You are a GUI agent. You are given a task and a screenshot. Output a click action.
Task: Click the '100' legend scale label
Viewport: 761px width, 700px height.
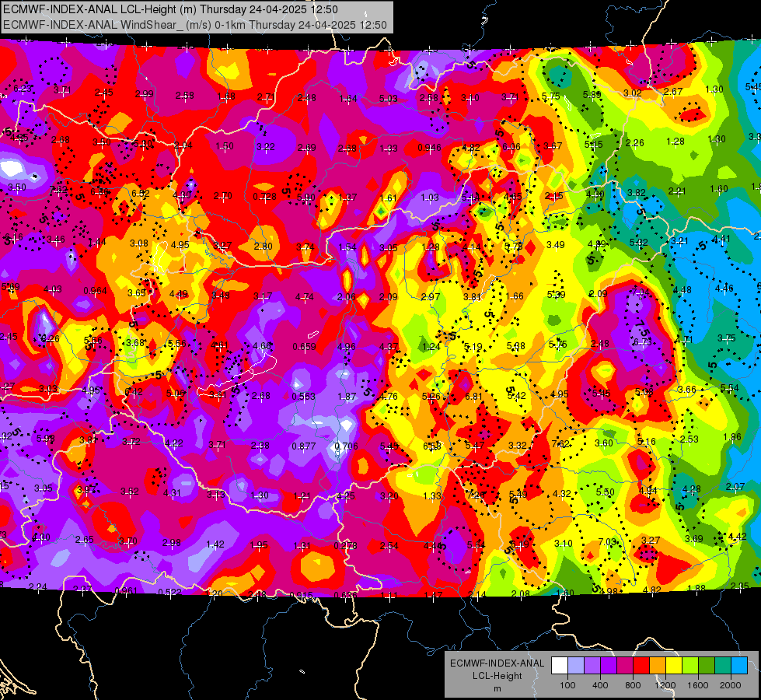[567, 685]
